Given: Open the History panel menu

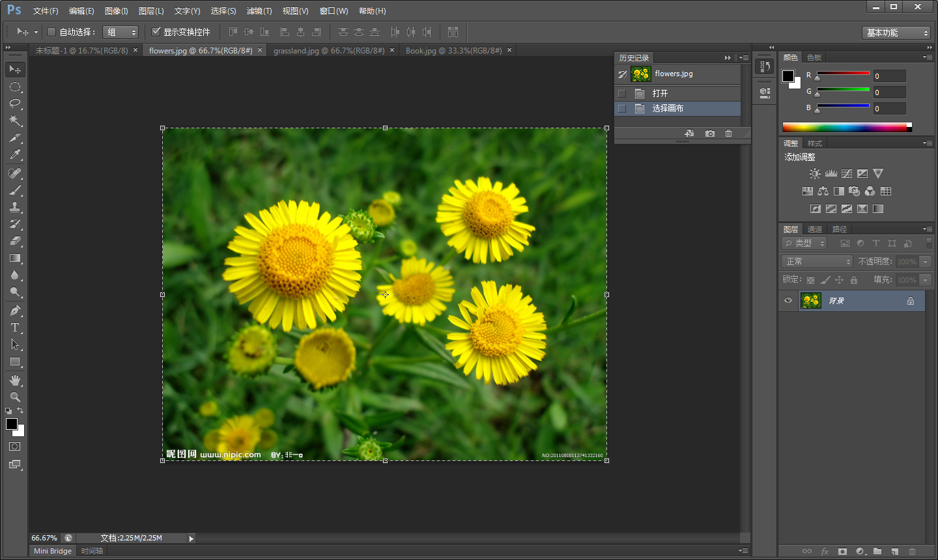Looking at the screenshot, I should pyautogui.click(x=744, y=58).
